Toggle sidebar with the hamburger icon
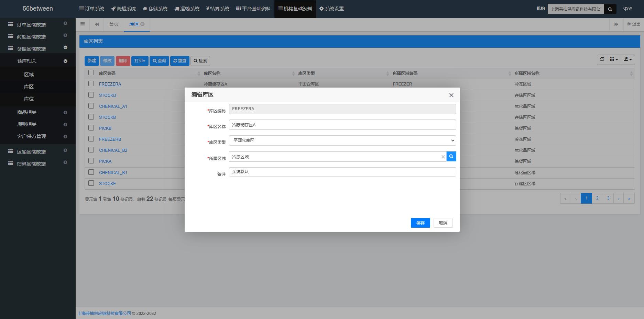Screen dimensions: 644x319 click(83, 24)
